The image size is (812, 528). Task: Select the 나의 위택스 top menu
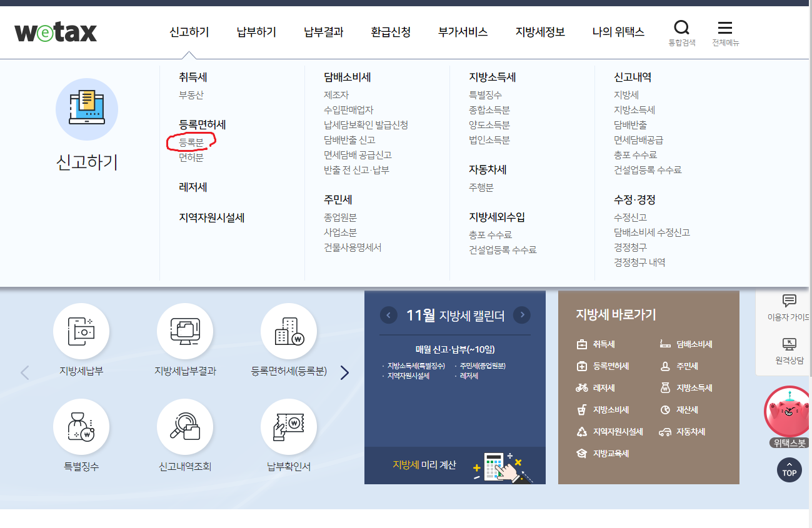(x=618, y=32)
